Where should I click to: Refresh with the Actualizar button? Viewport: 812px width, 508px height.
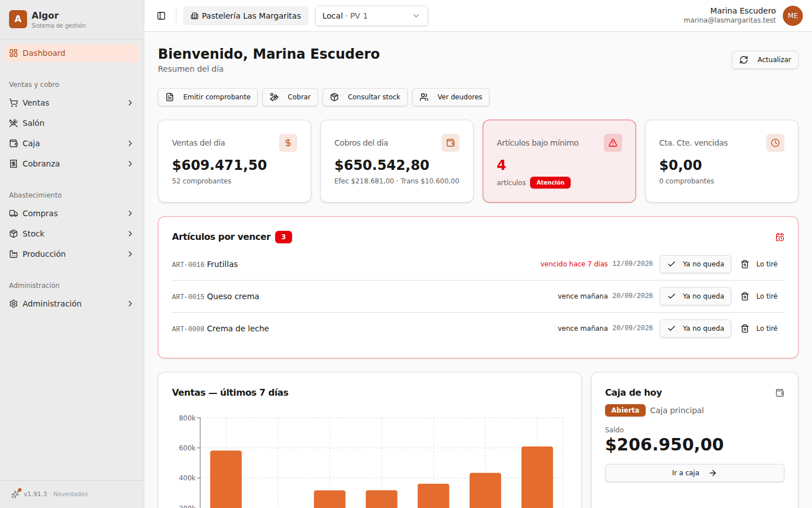(x=765, y=60)
